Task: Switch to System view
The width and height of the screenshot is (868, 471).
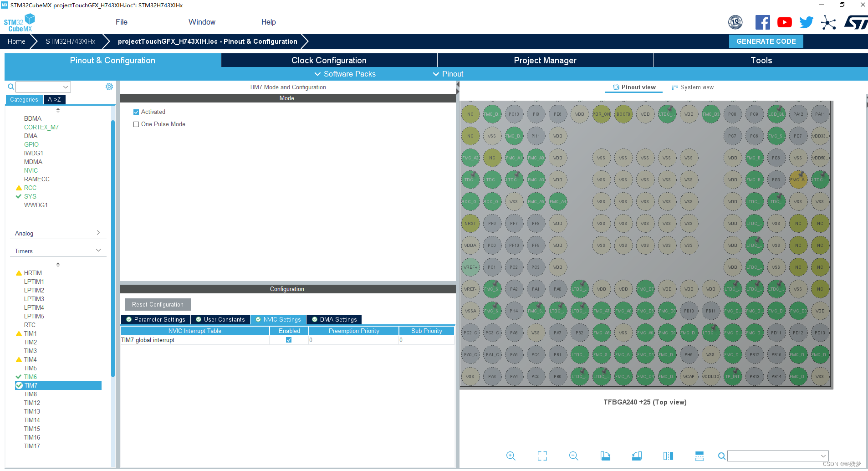Action: click(x=693, y=87)
